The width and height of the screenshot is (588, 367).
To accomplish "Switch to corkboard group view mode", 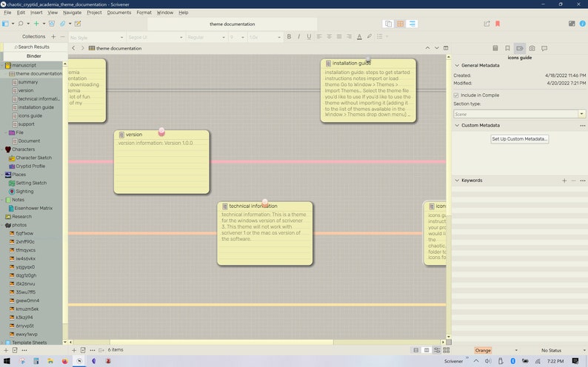I will [x=400, y=24].
